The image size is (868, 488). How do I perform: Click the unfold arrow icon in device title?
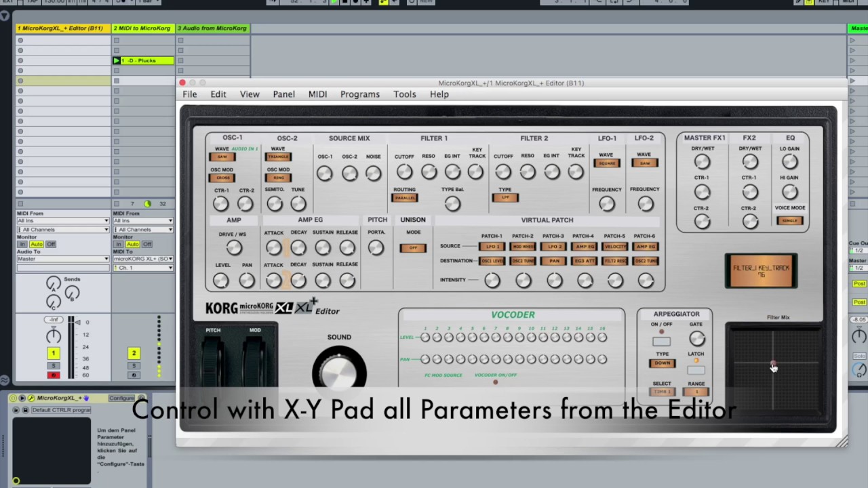pos(22,399)
